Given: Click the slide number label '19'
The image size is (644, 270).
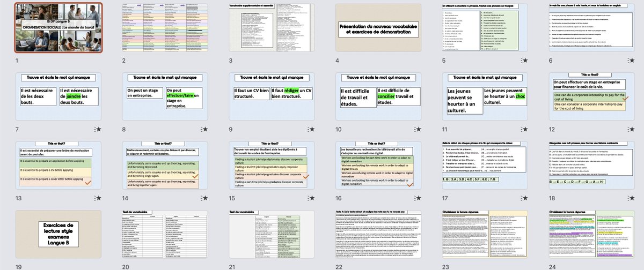Looking at the screenshot, I should (18, 266).
